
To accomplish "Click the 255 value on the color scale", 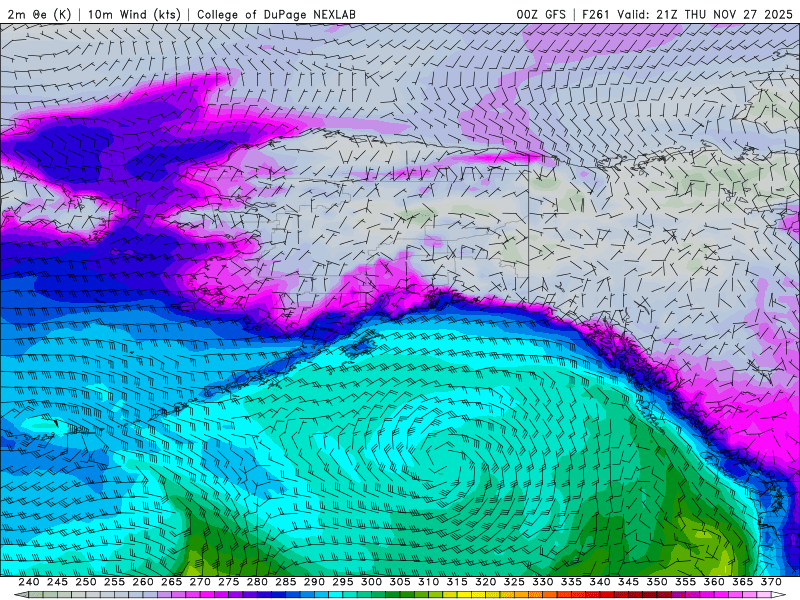I will click(114, 582).
